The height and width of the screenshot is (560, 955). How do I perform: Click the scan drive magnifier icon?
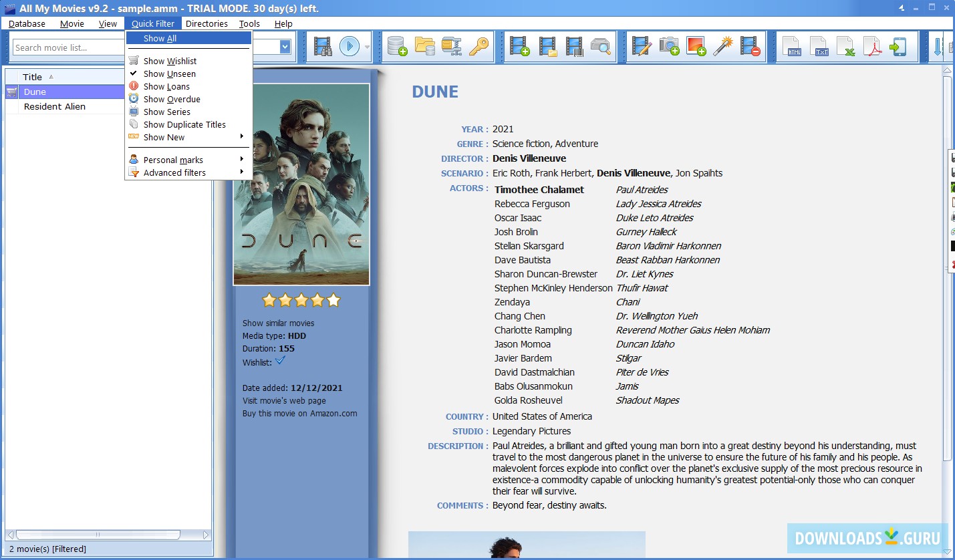click(x=601, y=47)
